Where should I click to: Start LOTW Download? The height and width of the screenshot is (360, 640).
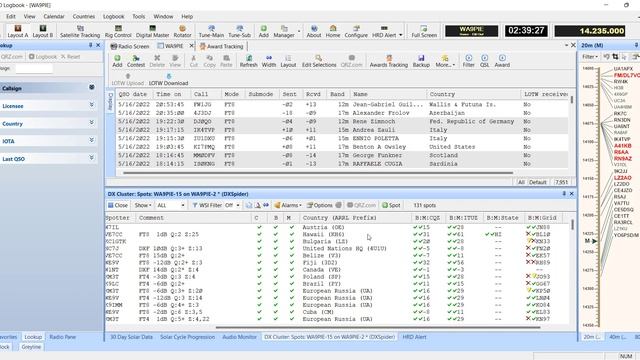pos(168,80)
